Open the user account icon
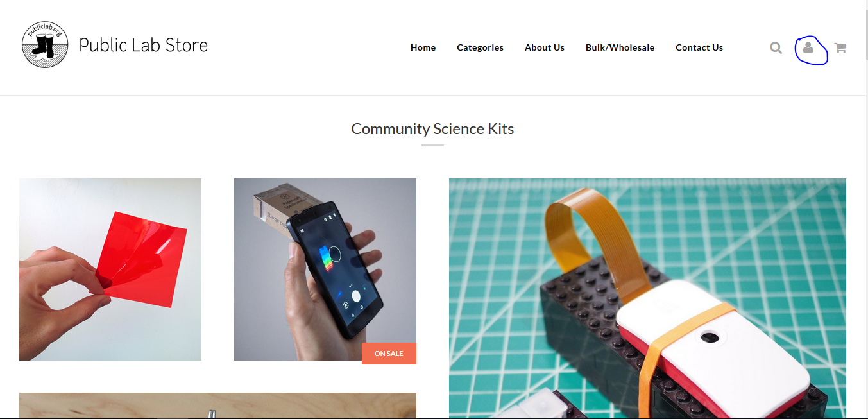 (x=808, y=47)
